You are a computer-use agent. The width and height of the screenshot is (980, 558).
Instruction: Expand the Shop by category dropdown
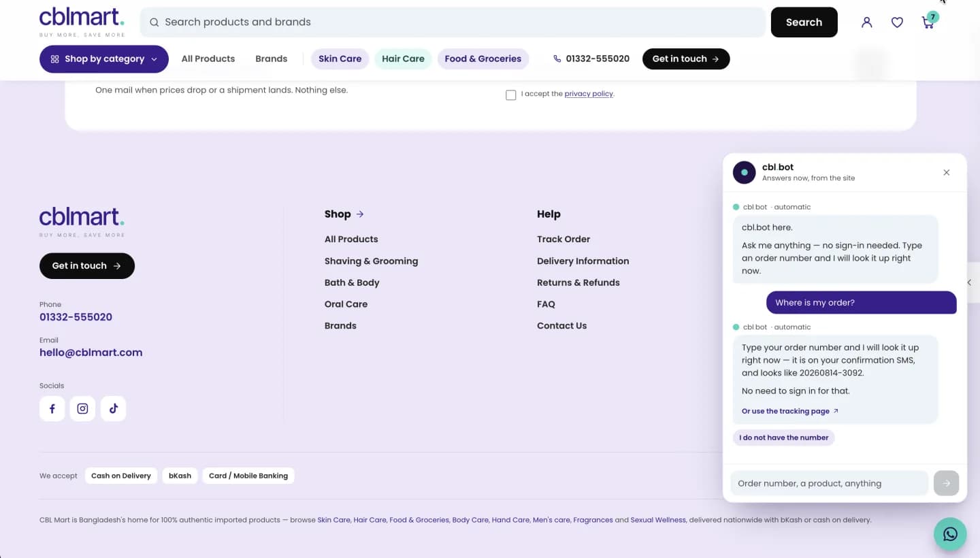(104, 59)
